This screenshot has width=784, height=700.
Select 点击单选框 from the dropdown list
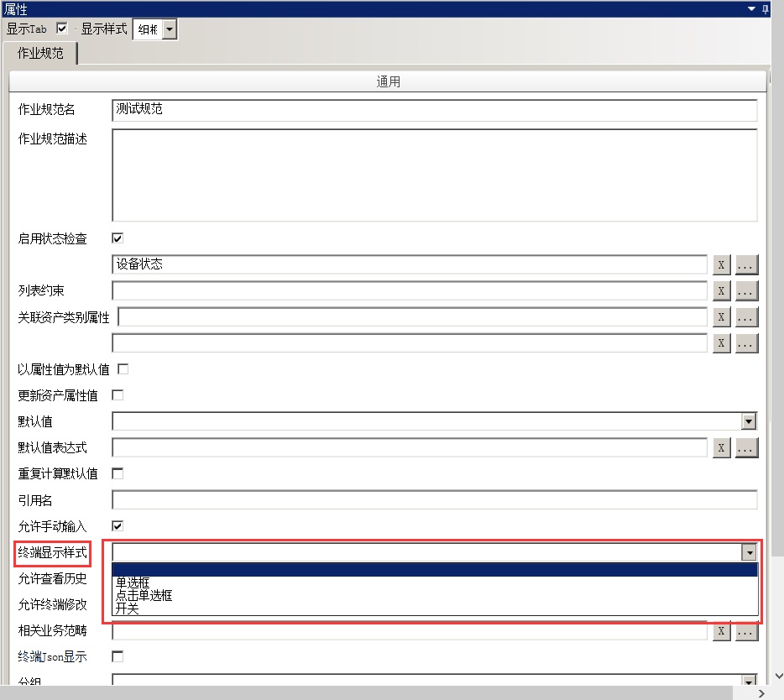144,595
